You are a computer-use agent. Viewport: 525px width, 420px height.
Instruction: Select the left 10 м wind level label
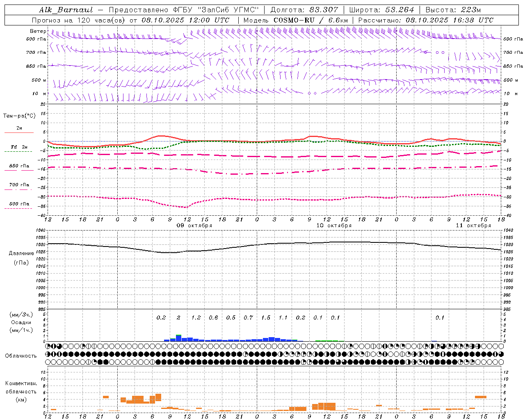(39, 94)
